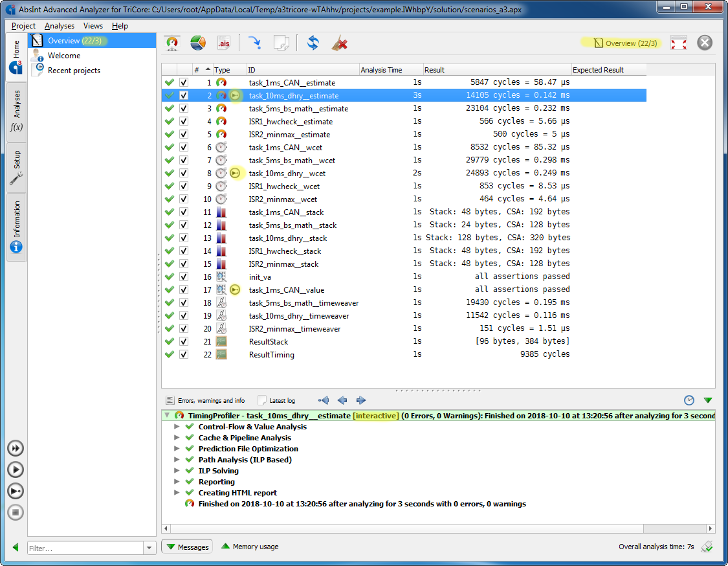Click the timing estimate gauge toolbar icon
Viewport: 728px width, 566px height.
click(172, 43)
